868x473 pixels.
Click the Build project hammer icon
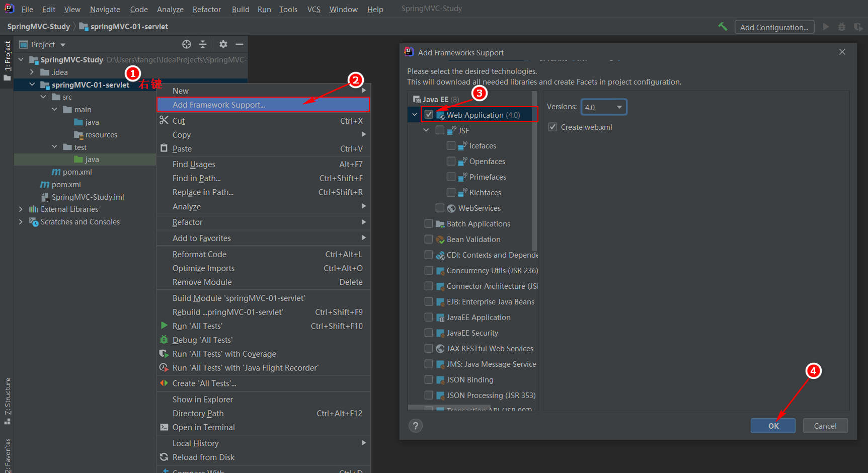click(723, 27)
